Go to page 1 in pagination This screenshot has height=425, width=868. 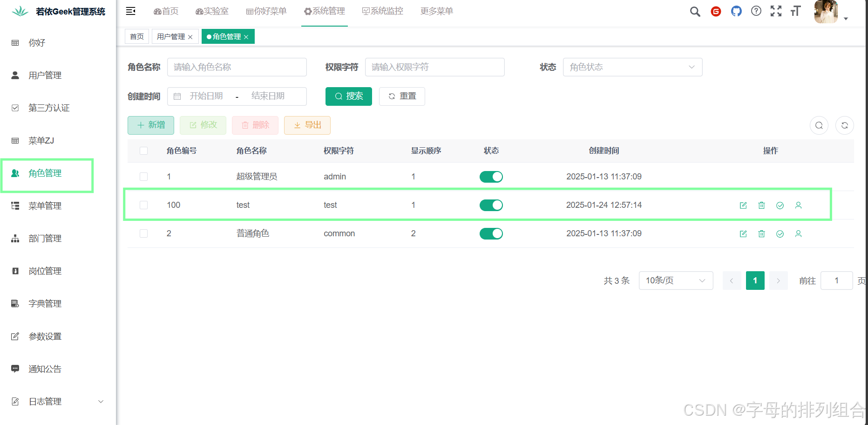pyautogui.click(x=755, y=281)
